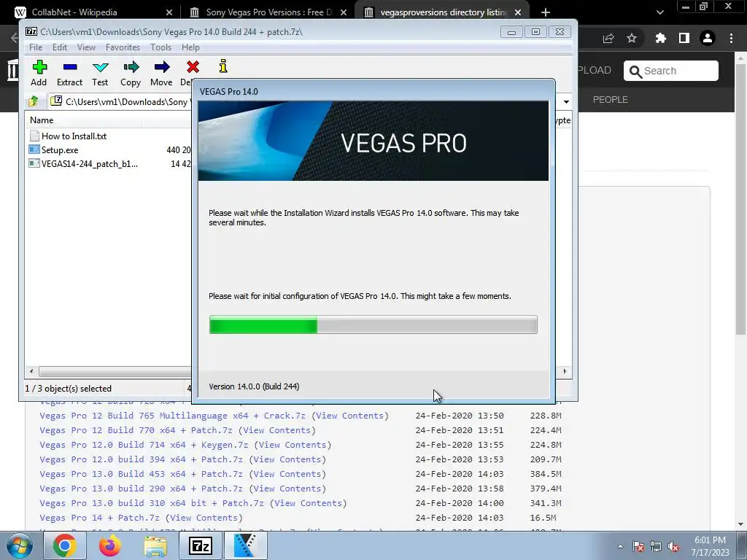Click the Copy icon in 7-Zip toolbar

(x=131, y=66)
